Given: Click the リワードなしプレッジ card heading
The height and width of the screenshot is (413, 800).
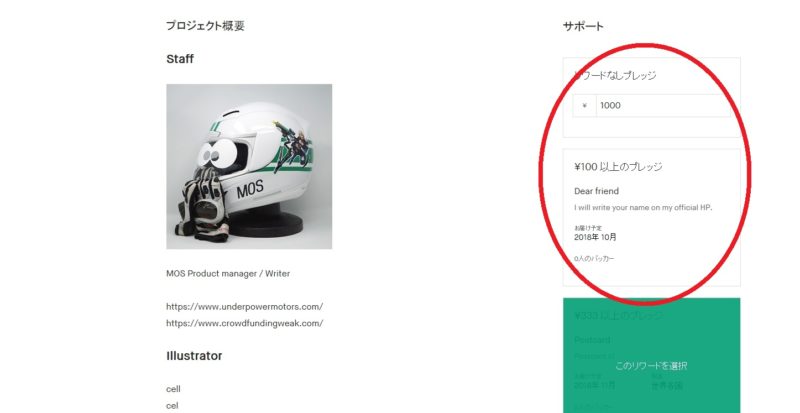Looking at the screenshot, I should pos(615,76).
